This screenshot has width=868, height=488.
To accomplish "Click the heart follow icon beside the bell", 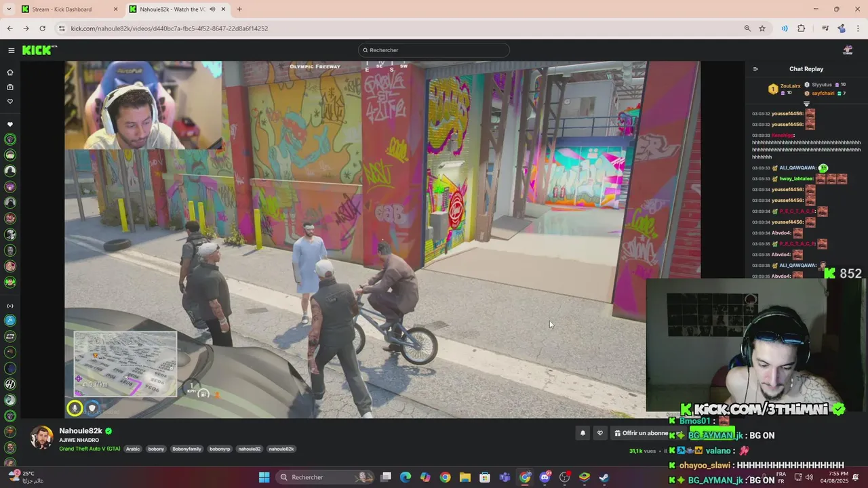I will [x=599, y=433].
